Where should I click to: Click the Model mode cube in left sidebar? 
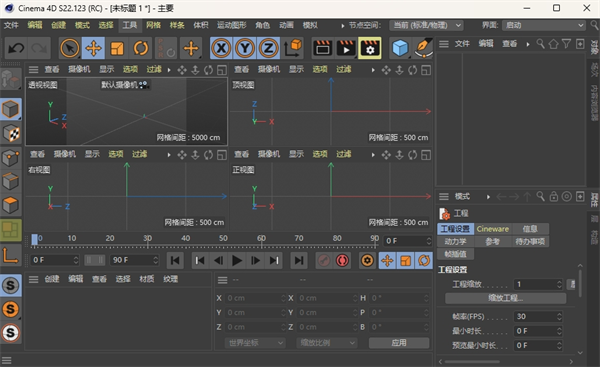point(11,109)
